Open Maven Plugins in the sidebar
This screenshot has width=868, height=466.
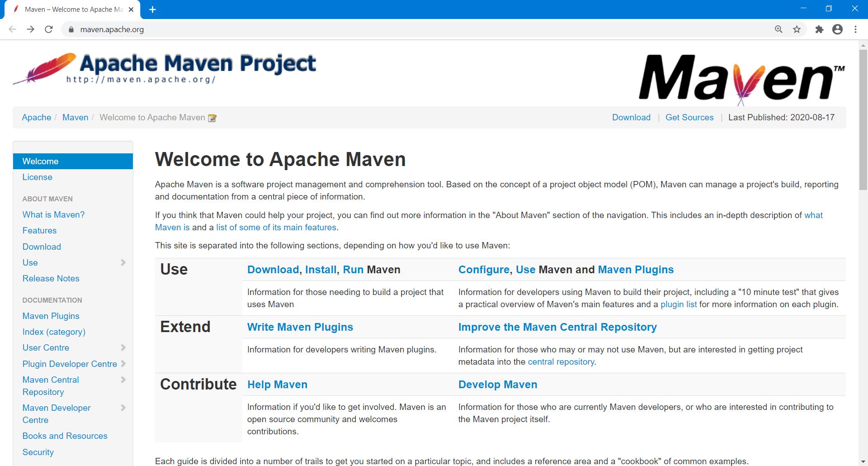tap(51, 316)
